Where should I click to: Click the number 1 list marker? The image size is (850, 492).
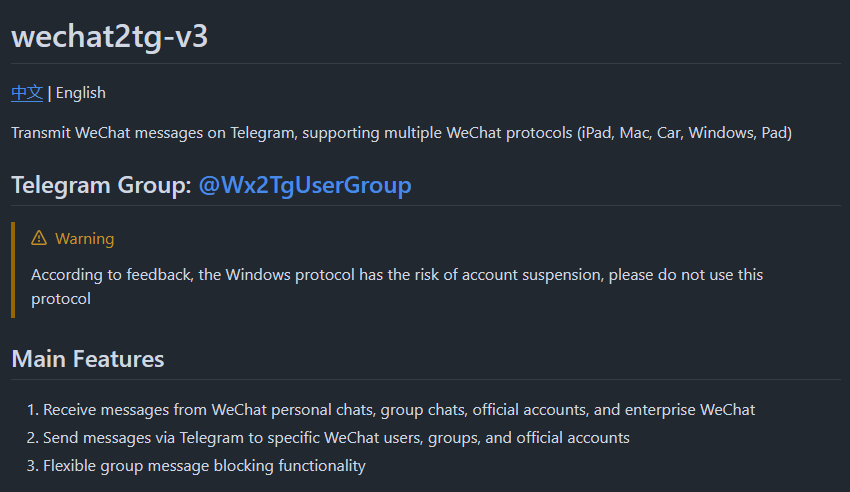[32, 409]
